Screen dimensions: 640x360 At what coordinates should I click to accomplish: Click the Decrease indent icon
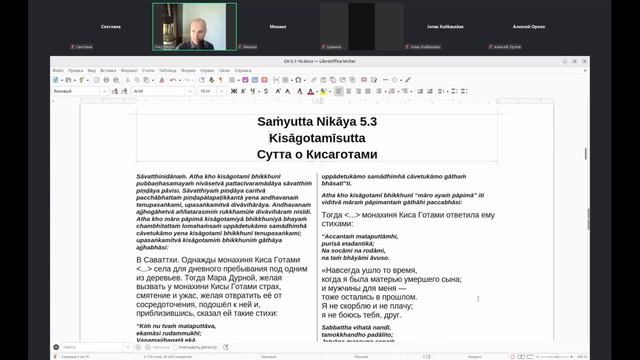pos(430,91)
